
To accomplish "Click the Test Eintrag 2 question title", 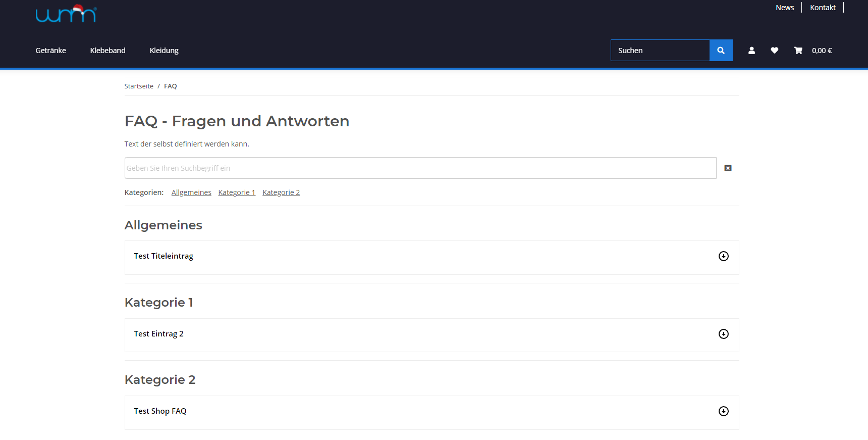I will 158,334.
